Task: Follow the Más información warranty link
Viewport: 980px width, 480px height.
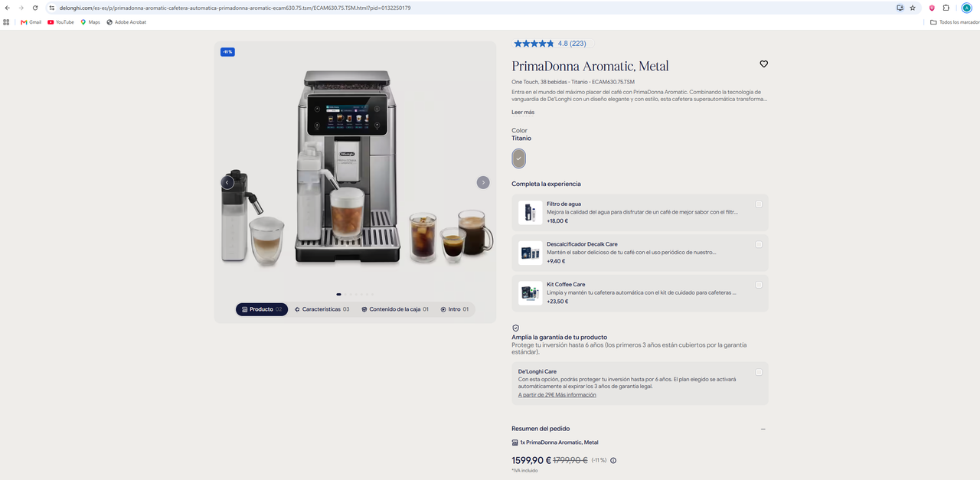Action: pyautogui.click(x=576, y=395)
